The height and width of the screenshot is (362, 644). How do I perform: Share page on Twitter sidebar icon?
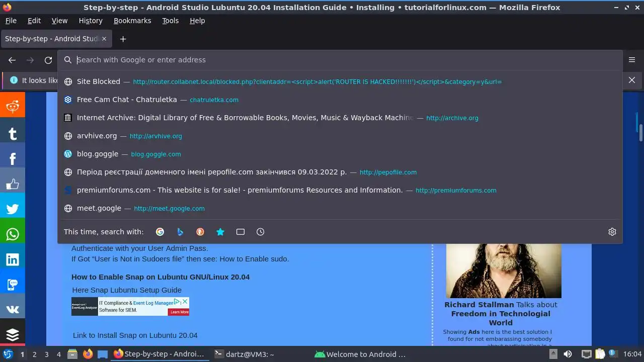coord(12,209)
